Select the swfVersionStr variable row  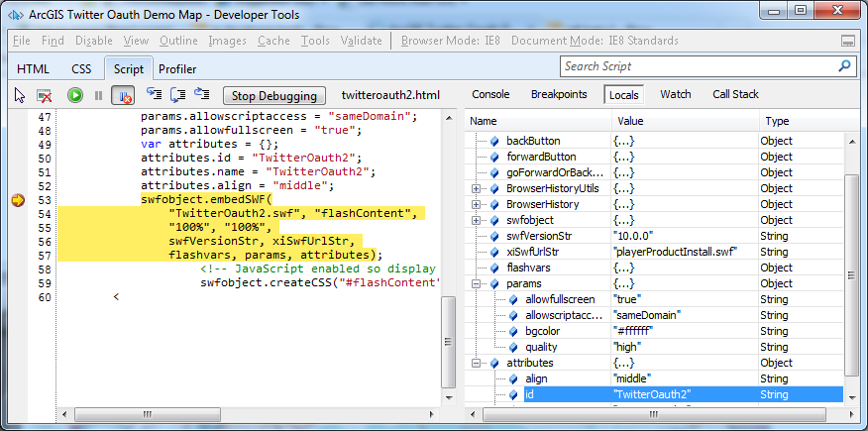point(656,236)
